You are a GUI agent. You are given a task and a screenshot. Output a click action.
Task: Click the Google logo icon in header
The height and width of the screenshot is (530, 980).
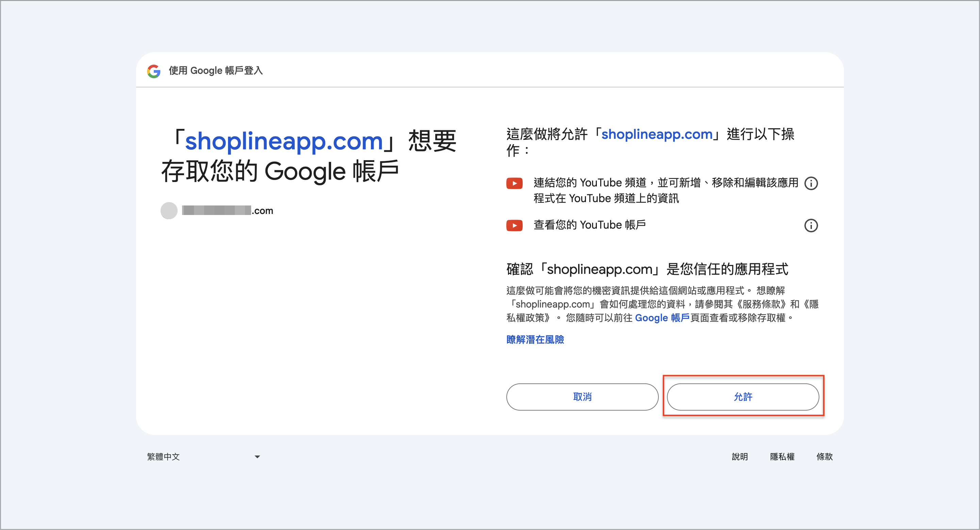point(154,71)
